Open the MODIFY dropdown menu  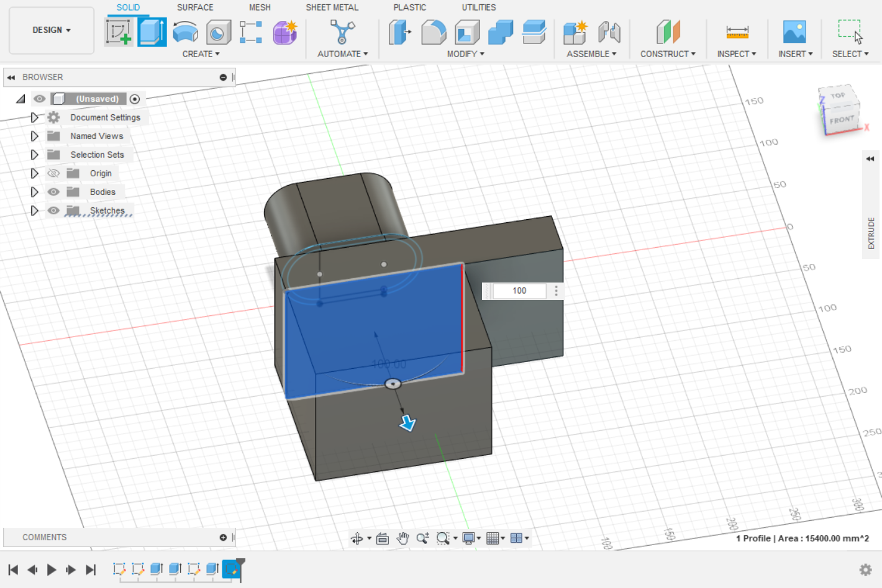tap(465, 54)
